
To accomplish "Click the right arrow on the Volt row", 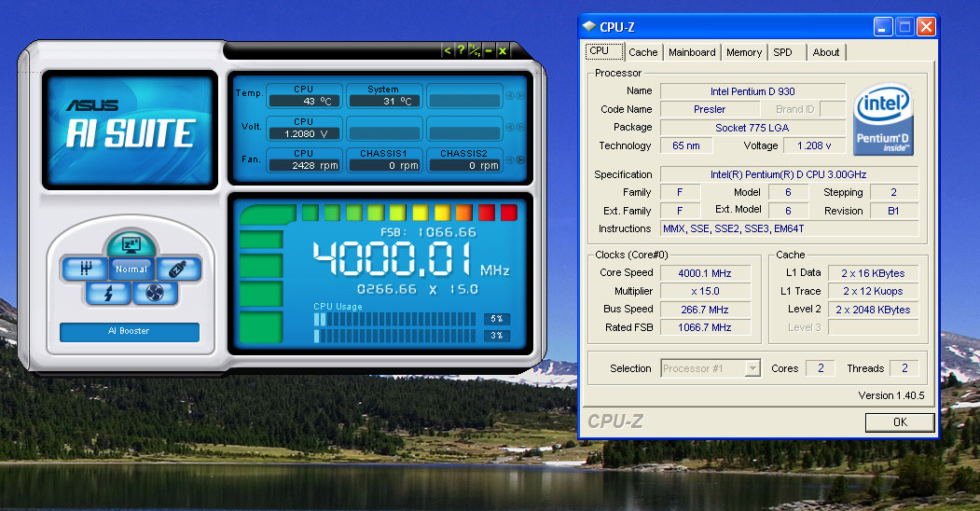I will point(520,127).
